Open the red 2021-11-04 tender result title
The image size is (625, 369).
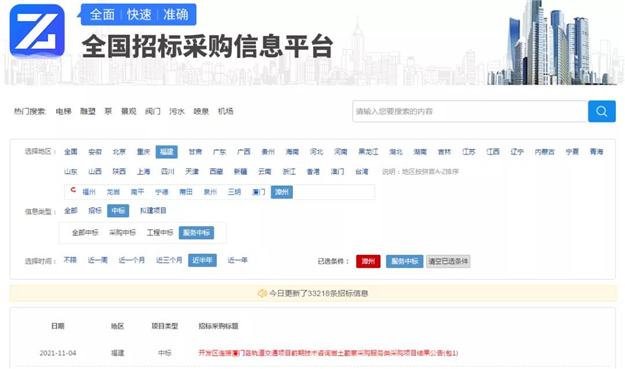pyautogui.click(x=328, y=353)
